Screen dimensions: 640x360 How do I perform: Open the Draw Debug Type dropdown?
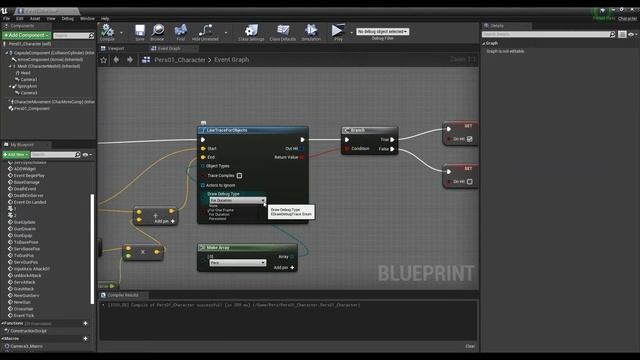(238, 200)
